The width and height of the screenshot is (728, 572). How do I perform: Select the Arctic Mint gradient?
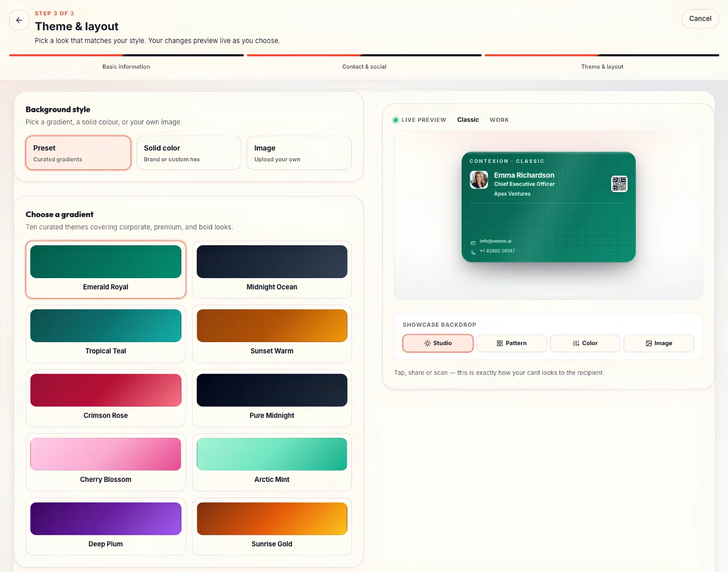tap(272, 462)
